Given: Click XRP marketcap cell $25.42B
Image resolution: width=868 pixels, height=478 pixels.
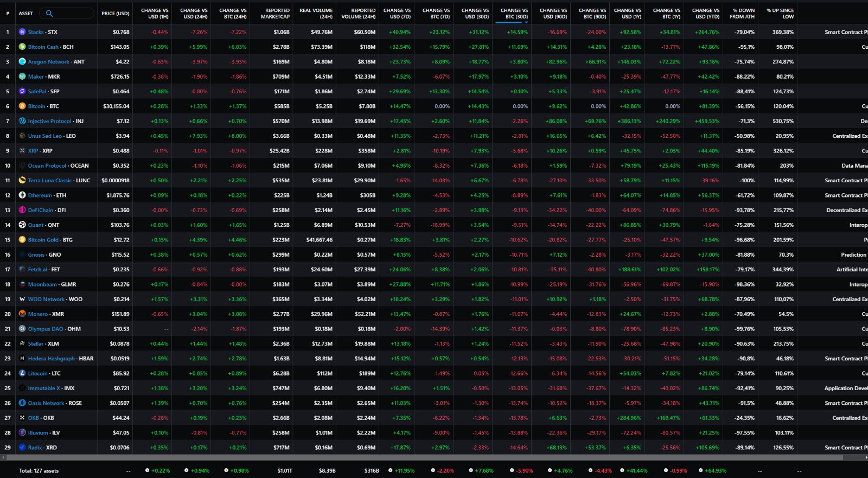Looking at the screenshot, I should click(x=279, y=151).
